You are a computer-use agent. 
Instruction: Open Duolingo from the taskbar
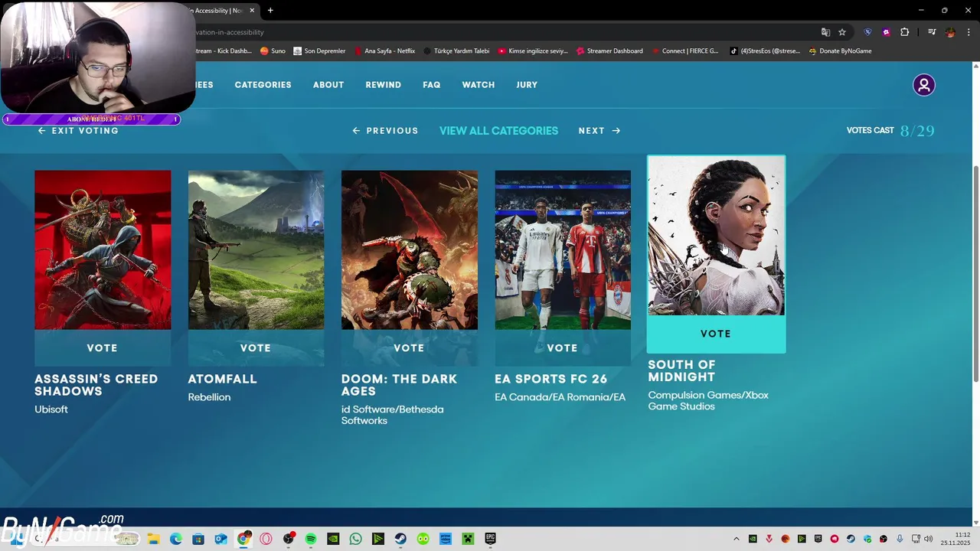(423, 539)
